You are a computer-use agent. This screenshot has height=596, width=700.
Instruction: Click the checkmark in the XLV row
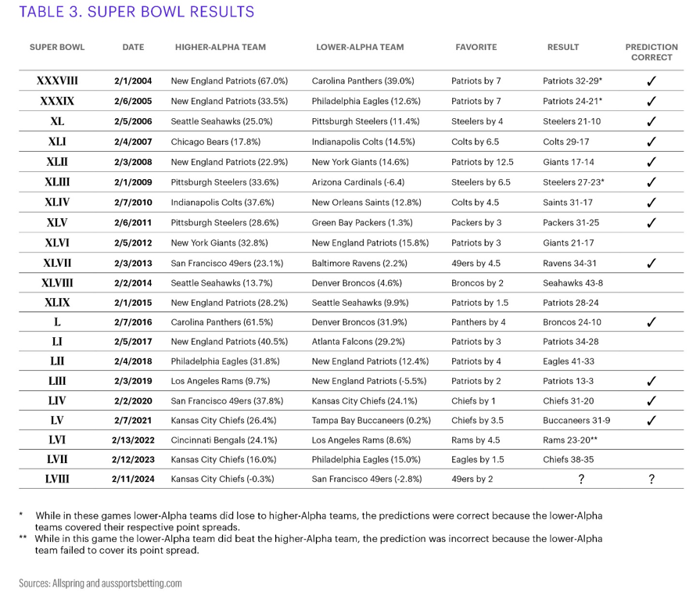coord(652,222)
